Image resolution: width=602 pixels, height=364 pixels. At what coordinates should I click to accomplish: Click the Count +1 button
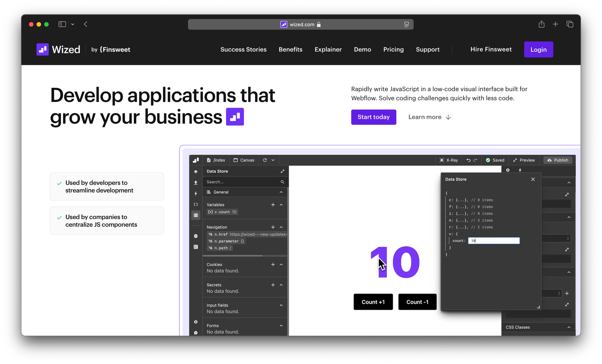pyautogui.click(x=373, y=302)
